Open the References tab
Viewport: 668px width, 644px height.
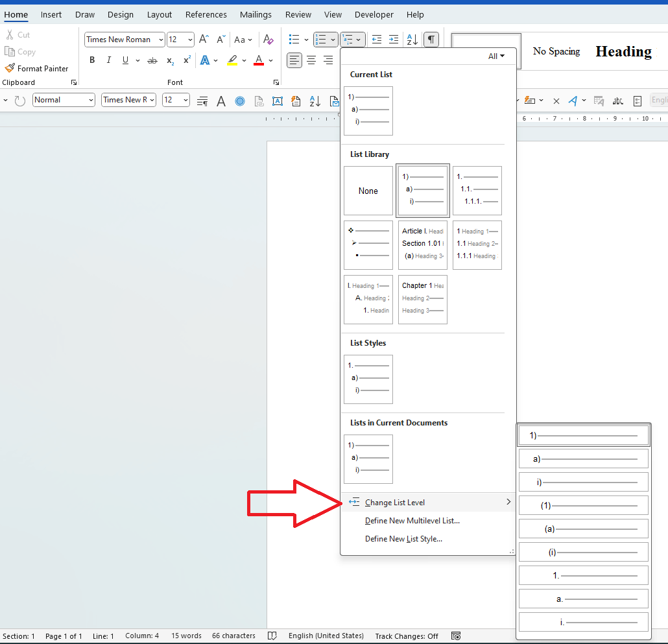click(x=206, y=14)
